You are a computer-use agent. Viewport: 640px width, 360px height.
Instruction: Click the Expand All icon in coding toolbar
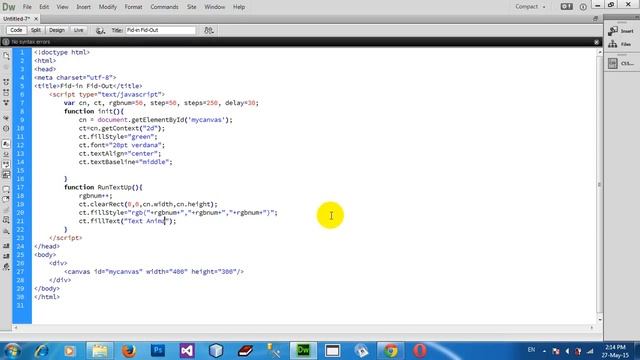pos(6,103)
